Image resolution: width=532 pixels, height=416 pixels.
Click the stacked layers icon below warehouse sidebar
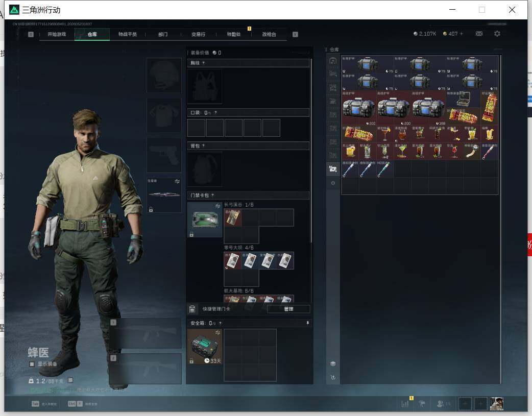point(333,363)
